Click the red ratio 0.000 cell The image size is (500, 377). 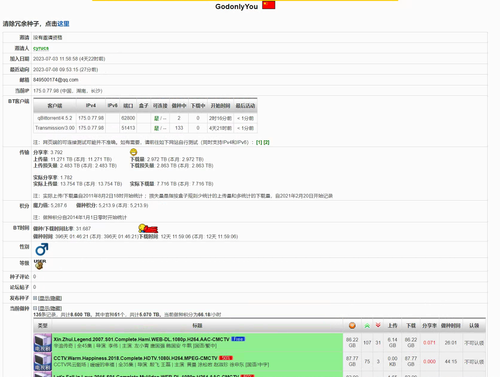click(429, 362)
